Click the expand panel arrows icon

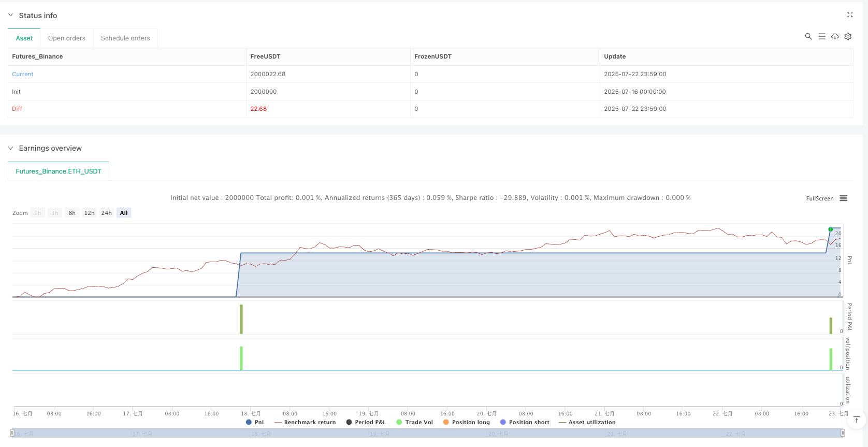(x=850, y=15)
